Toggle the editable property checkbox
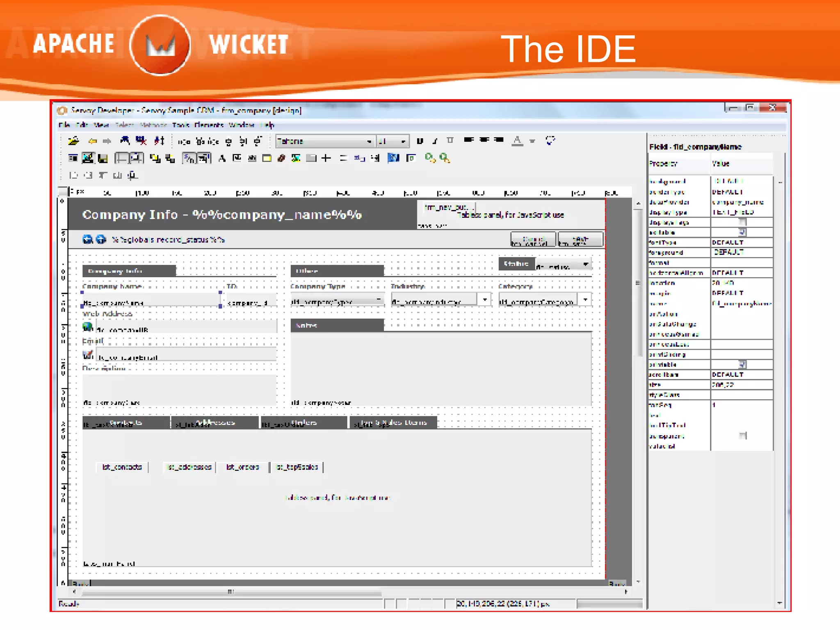 coord(742,233)
